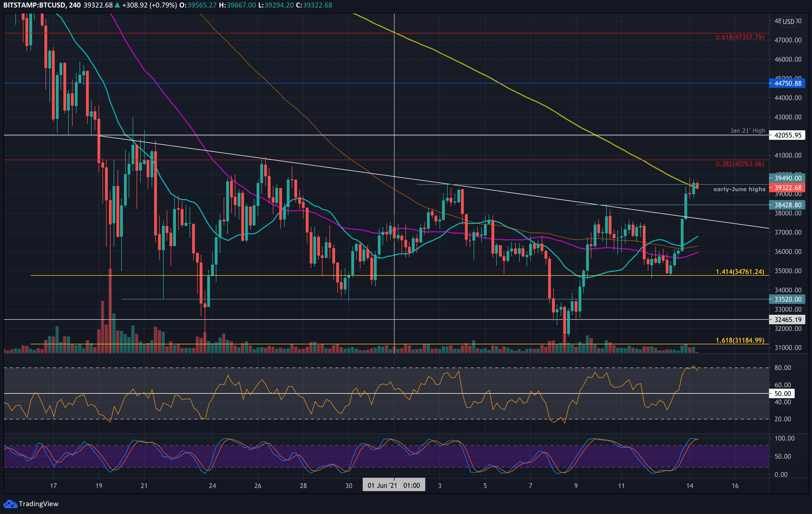
Task: Click the TradingView cloud logo icon
Action: click(10, 504)
